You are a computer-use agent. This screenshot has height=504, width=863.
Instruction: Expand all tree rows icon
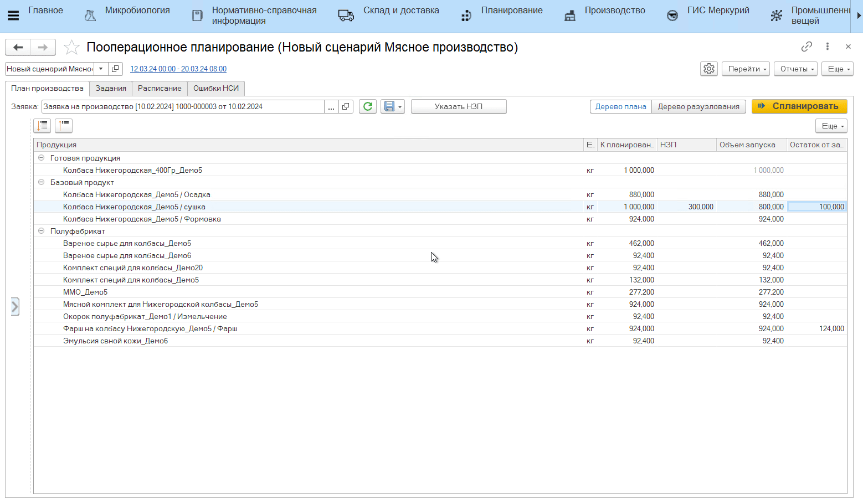tap(43, 126)
